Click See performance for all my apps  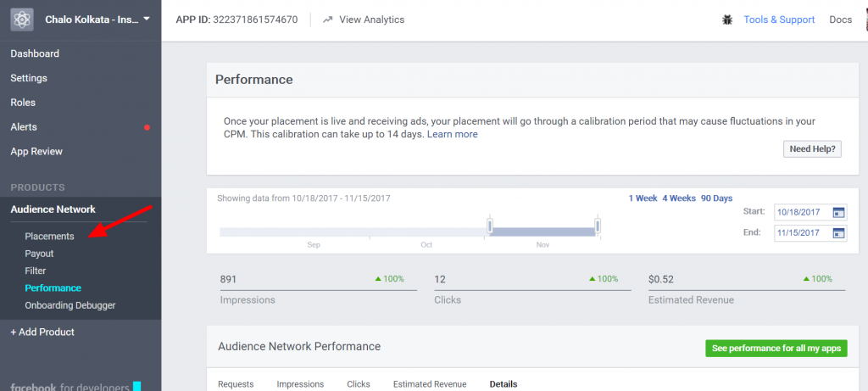776,349
